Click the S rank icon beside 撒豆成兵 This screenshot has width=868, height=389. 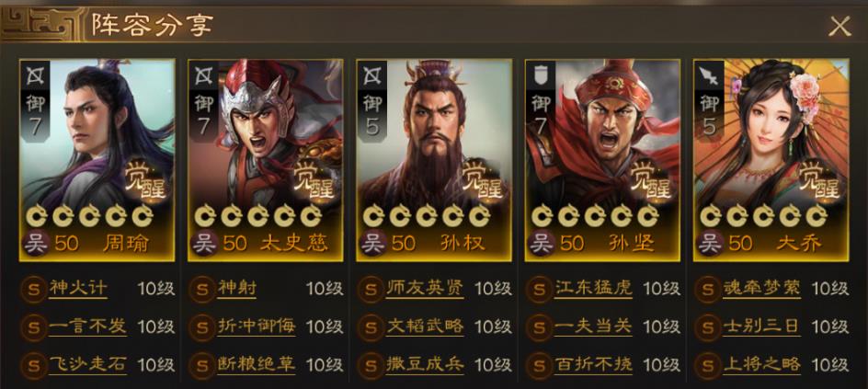371,365
